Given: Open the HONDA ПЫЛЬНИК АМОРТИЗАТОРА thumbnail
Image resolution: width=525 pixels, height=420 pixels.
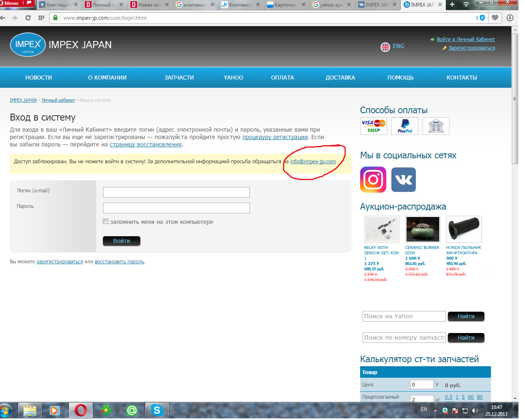Looking at the screenshot, I should [464, 229].
